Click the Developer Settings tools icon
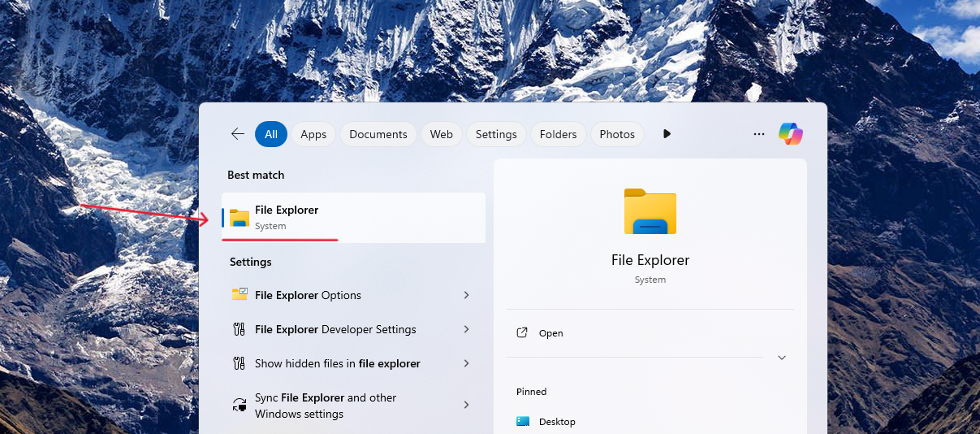The width and height of the screenshot is (980, 434). [239, 329]
